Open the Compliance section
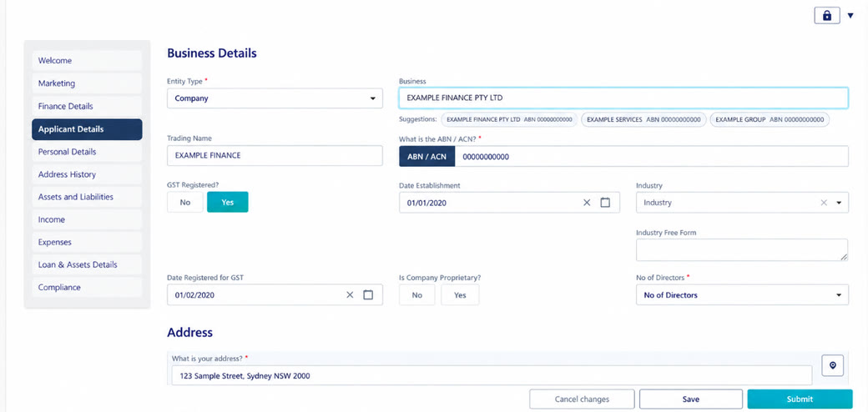Viewport: 868px width, 412px height. pyautogui.click(x=87, y=288)
